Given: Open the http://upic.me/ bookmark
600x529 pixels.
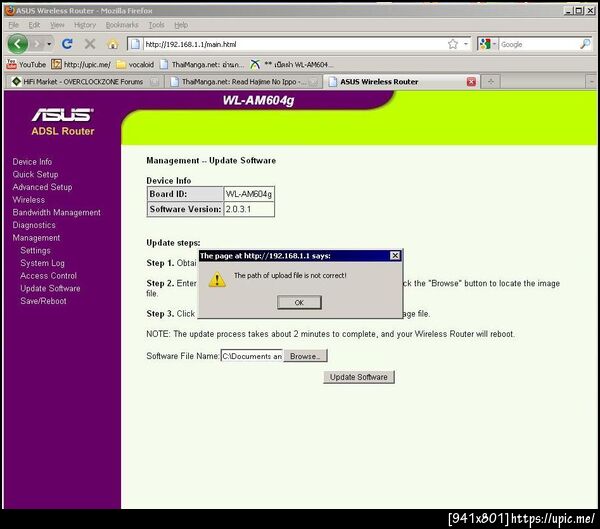Looking at the screenshot, I should [x=81, y=64].
